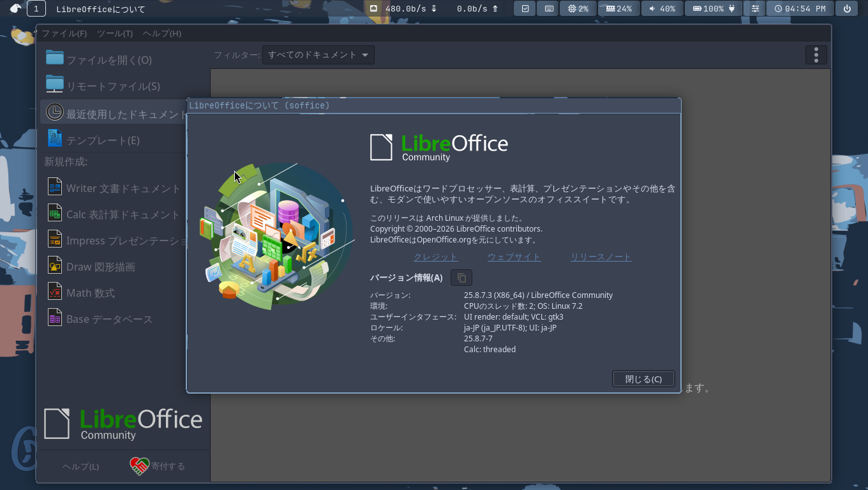Click the Recent Documents clock icon
The image size is (868, 490).
coord(55,112)
